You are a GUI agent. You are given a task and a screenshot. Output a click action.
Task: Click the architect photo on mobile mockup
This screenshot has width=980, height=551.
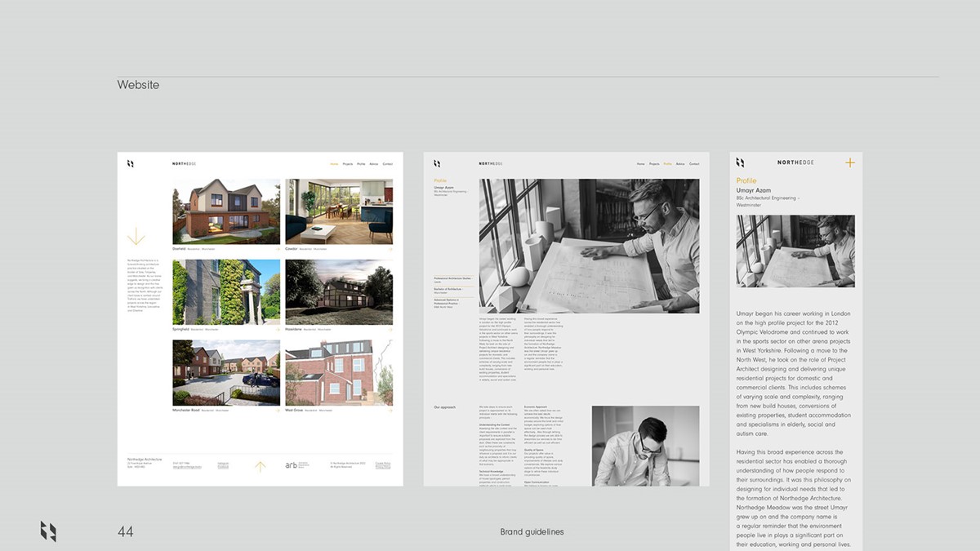795,251
